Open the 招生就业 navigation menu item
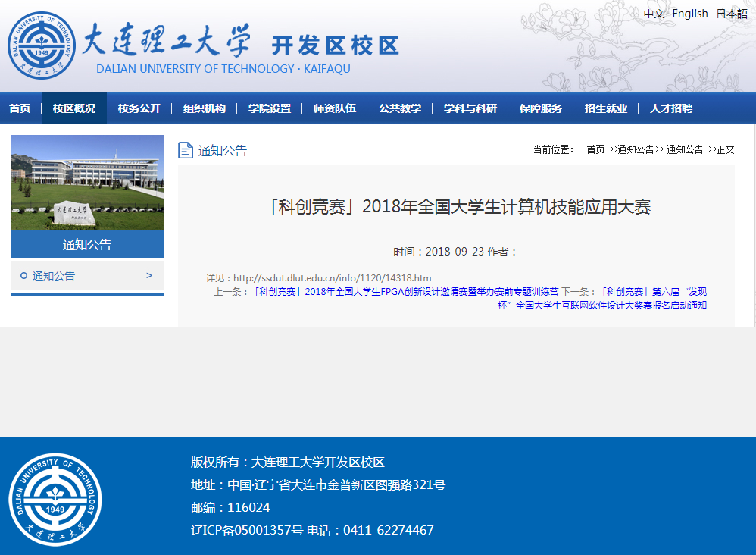Image resolution: width=756 pixels, height=555 pixels. (606, 108)
